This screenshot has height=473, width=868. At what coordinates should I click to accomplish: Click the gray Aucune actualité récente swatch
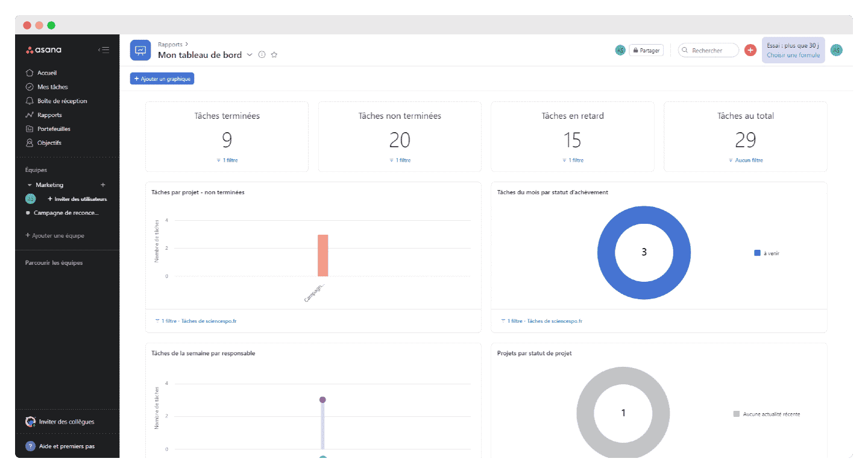click(737, 414)
